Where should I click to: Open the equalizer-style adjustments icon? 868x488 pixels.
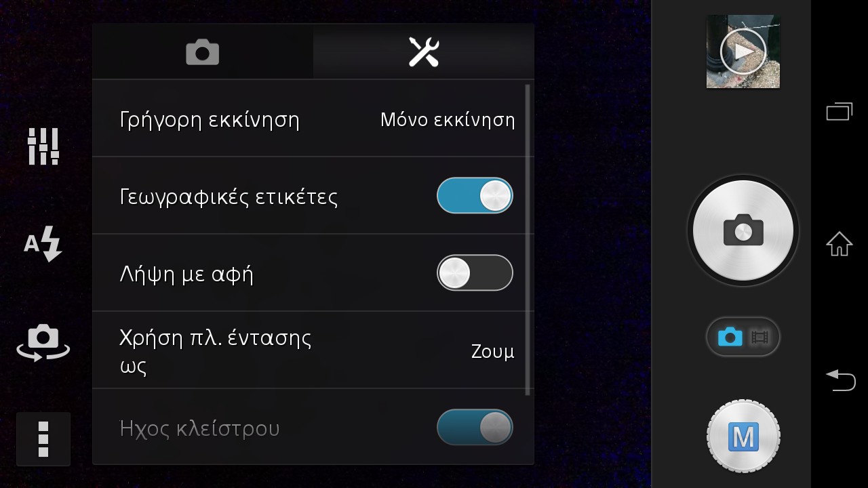pyautogui.click(x=43, y=146)
